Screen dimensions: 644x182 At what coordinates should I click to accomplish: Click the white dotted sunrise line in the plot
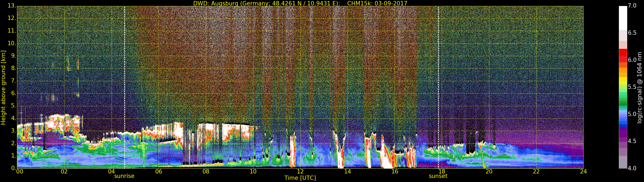click(125, 87)
